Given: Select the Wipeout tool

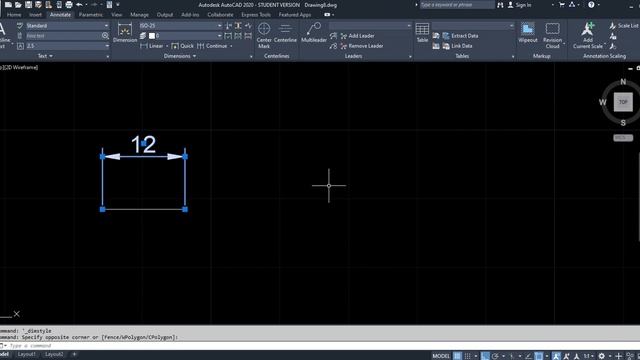Looking at the screenshot, I should click(x=528, y=33).
